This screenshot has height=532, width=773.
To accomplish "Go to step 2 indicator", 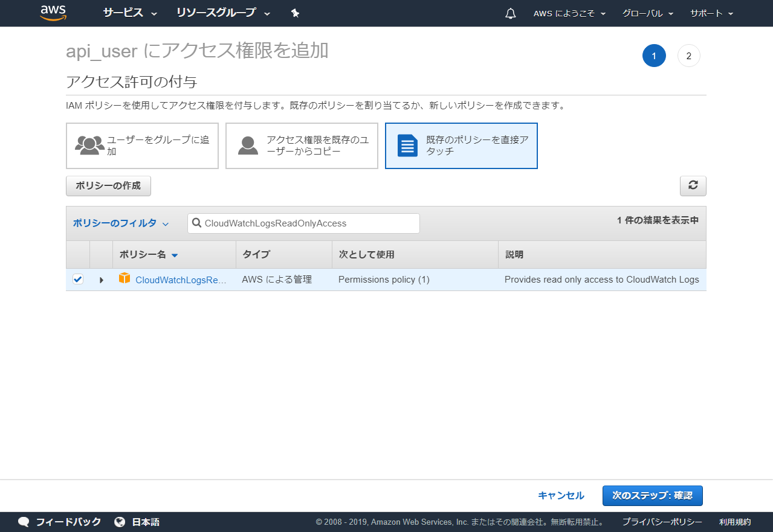I will pos(689,56).
